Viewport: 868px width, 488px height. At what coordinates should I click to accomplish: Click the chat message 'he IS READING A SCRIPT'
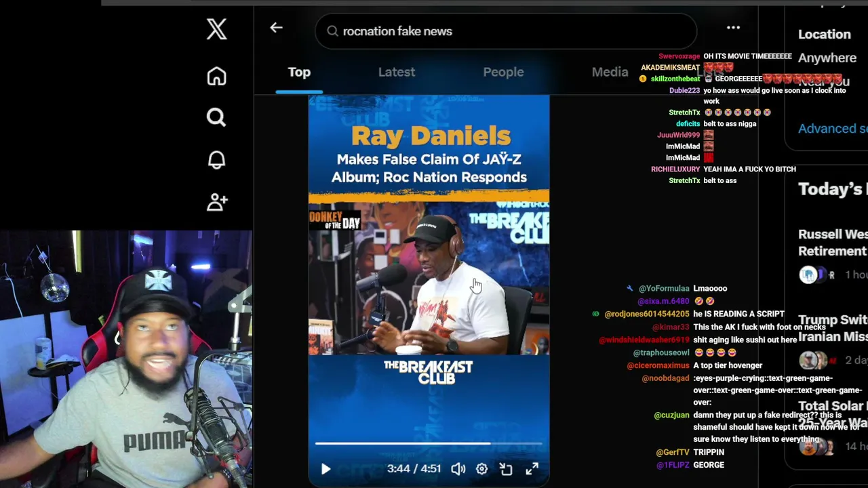[x=738, y=314]
